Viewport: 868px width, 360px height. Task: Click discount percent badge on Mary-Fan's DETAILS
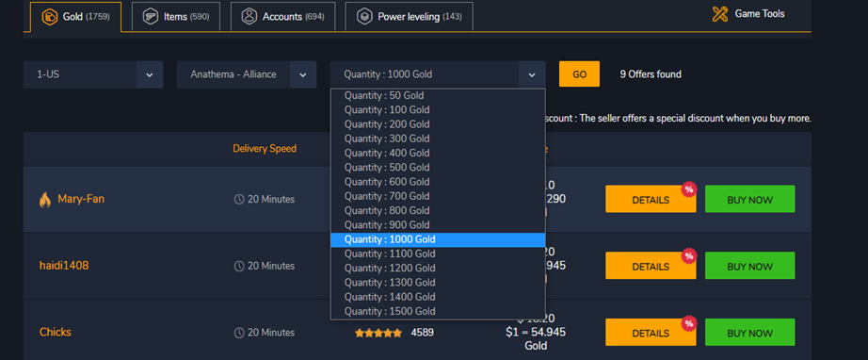pyautogui.click(x=688, y=189)
